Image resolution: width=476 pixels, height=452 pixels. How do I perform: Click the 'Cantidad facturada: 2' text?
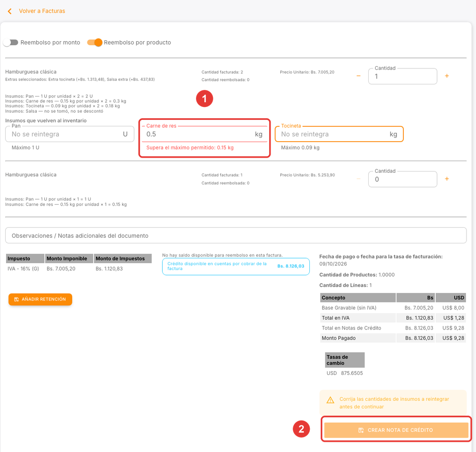point(222,72)
